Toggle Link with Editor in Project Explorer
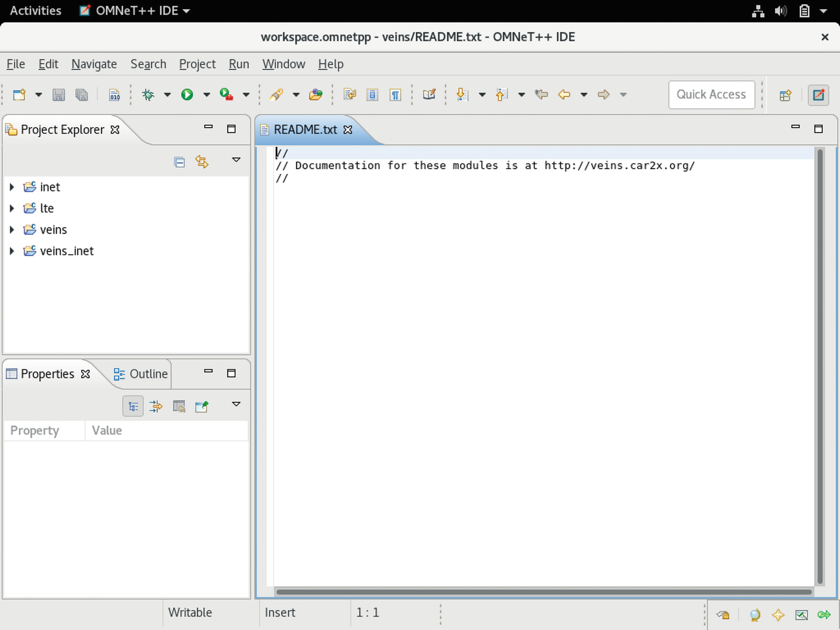840x630 pixels. click(x=202, y=162)
